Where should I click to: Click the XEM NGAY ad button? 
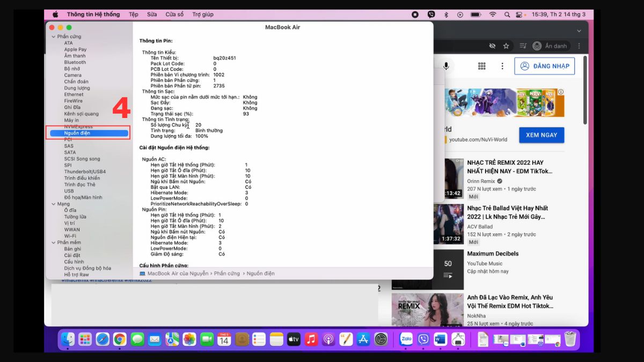(541, 135)
